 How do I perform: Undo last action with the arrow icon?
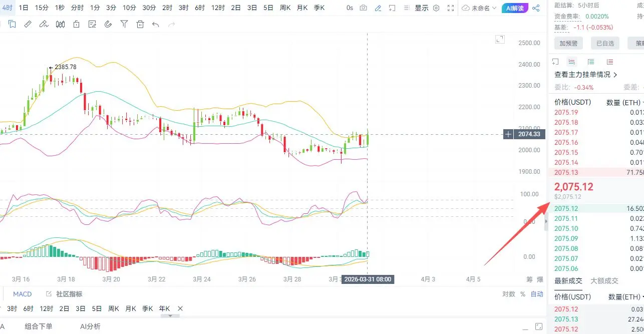click(x=156, y=24)
